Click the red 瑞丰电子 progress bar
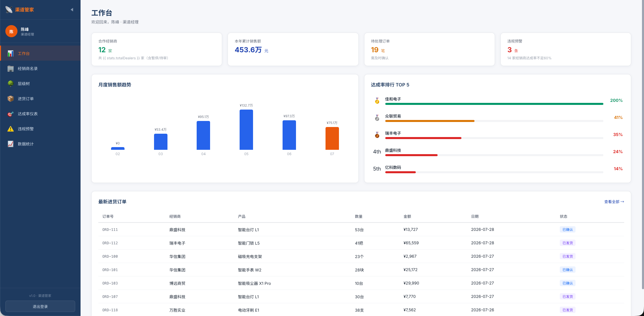This screenshot has height=316, width=644. pos(423,138)
